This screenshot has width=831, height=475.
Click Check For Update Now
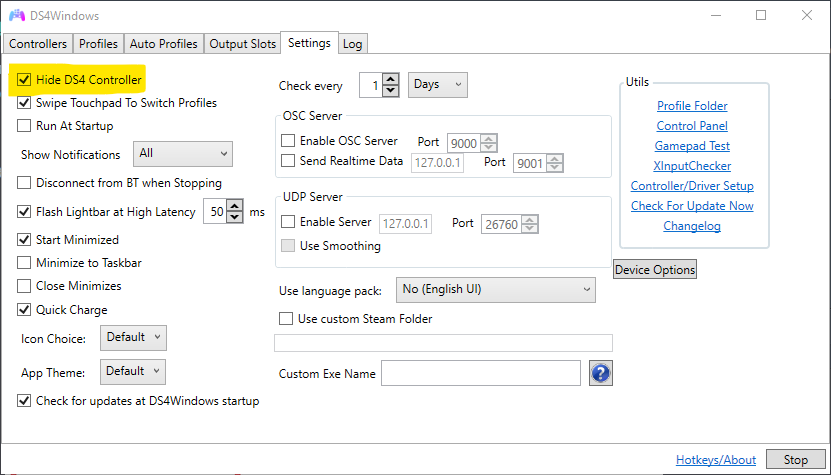[x=692, y=206]
